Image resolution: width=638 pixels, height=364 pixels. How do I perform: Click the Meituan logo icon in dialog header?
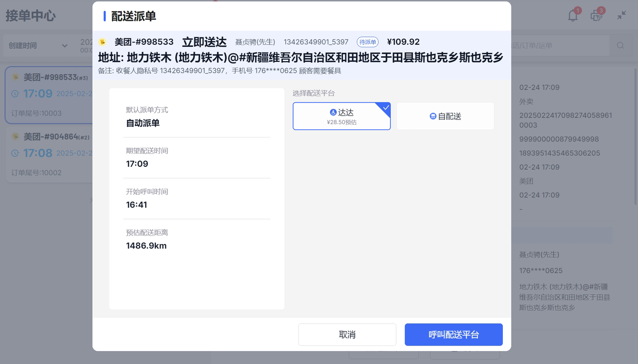tap(103, 42)
